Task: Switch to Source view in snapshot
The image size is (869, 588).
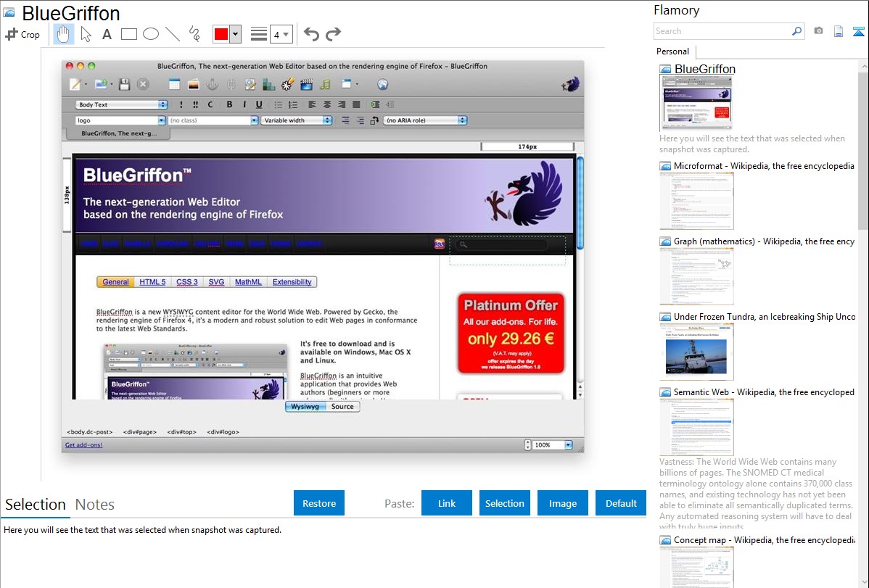Action: tap(342, 407)
